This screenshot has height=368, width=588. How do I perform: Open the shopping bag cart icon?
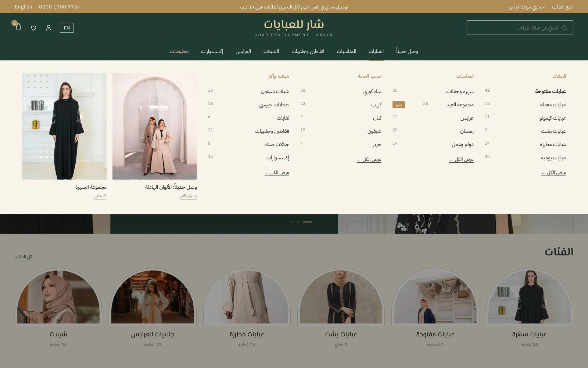pyautogui.click(x=18, y=27)
